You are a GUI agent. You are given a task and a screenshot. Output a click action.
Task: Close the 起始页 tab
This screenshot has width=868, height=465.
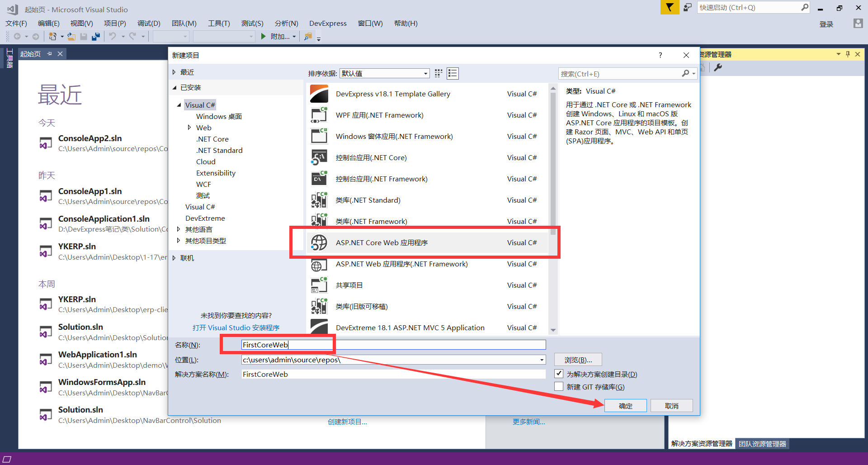[60, 53]
